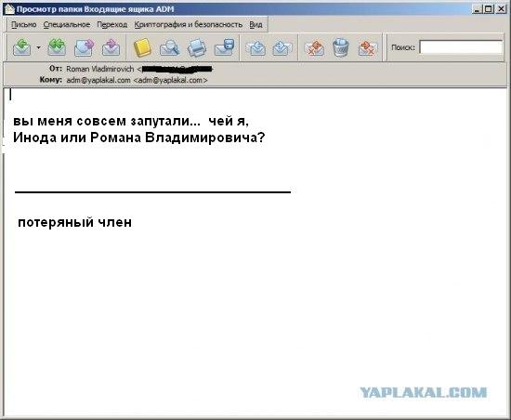Click the Reply All double-arrow icon
Image resolution: width=511 pixels, height=420 pixels.
coord(57,47)
